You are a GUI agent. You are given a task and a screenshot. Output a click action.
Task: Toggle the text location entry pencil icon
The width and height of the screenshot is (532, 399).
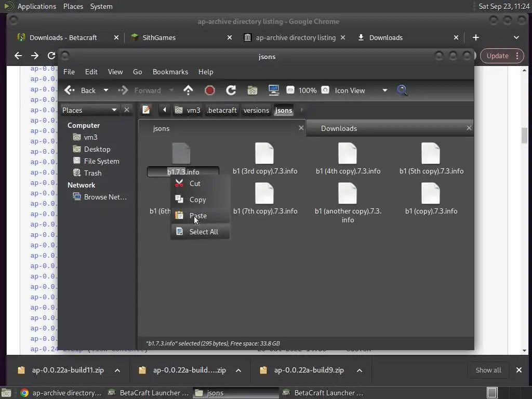146,110
